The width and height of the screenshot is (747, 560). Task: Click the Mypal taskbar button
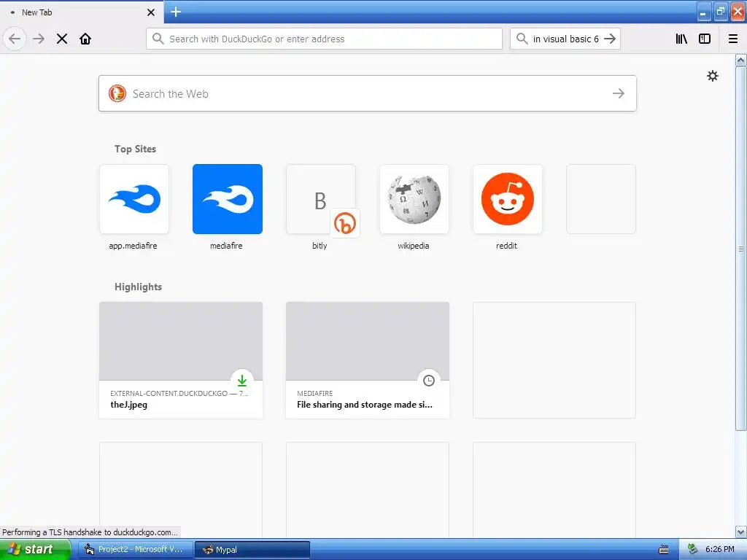click(x=252, y=550)
